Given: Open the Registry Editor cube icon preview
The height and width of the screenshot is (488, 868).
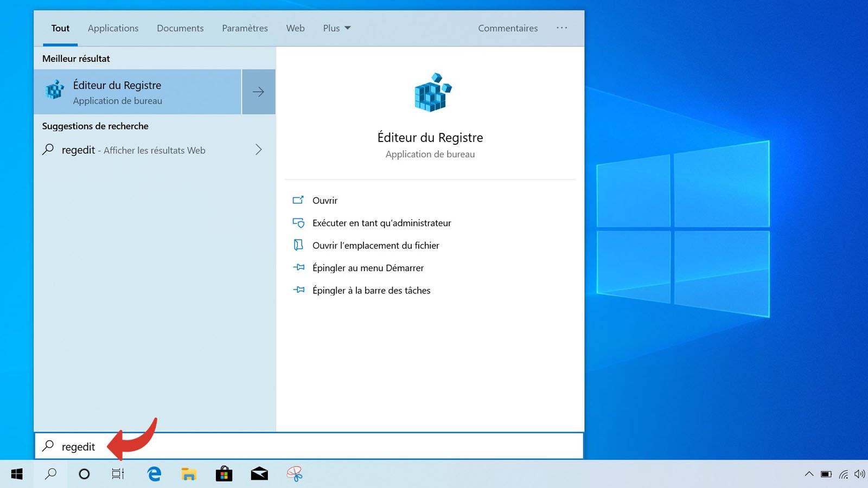Looking at the screenshot, I should pos(430,93).
